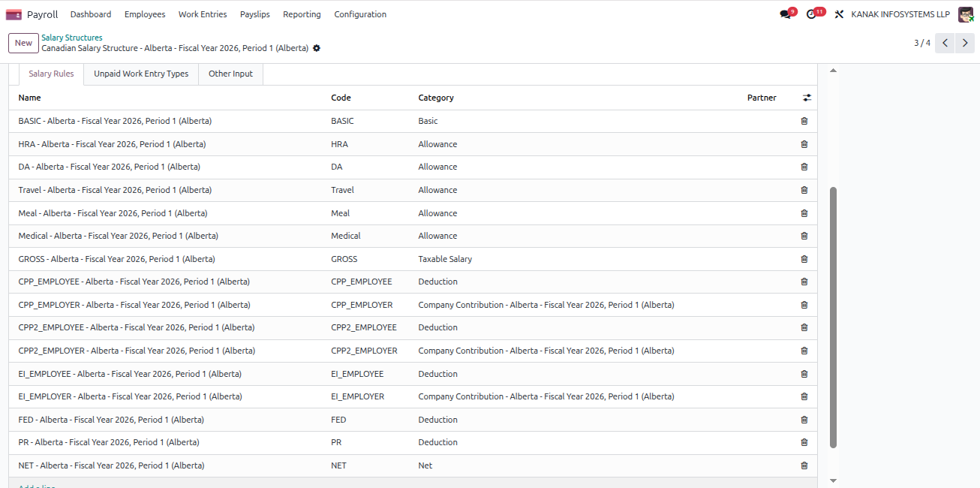Open the EI_EMPLOYEE - Alberta rule name
The width and height of the screenshot is (980, 488).
[130, 374]
